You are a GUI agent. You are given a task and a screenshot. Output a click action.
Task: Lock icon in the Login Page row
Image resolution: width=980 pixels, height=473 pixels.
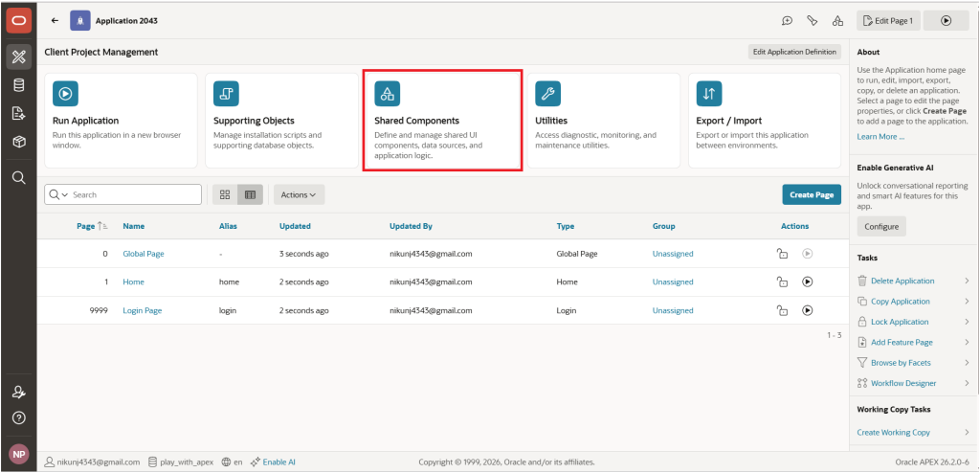coord(781,310)
